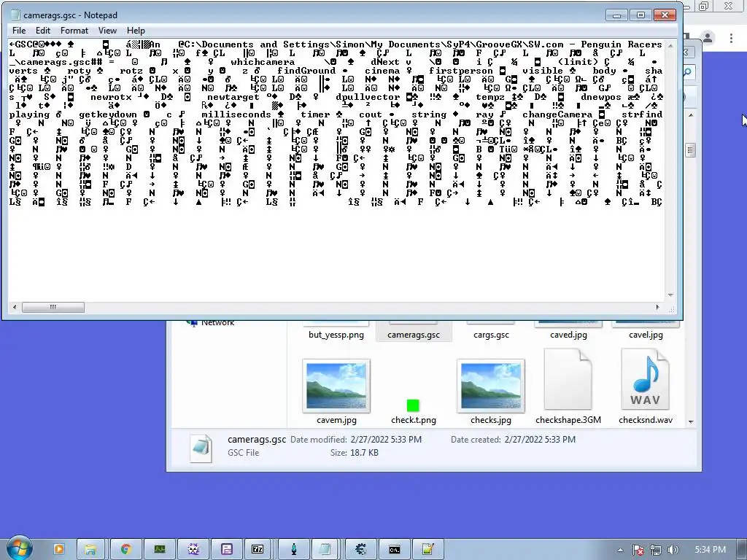Screen dimensions: 747x560
Task: Click Explorer file list scroll down arrow
Action: coord(691,422)
